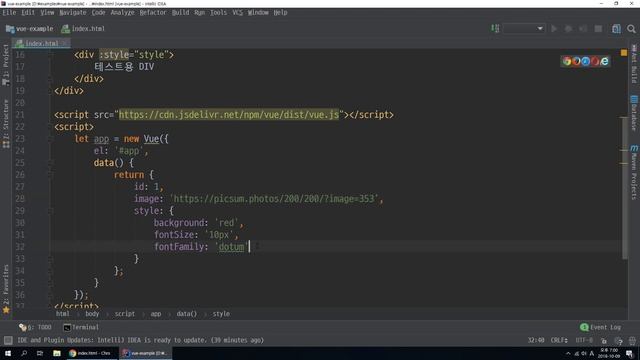
Task: Click the vue.js CDN URL link
Action: tap(229, 115)
